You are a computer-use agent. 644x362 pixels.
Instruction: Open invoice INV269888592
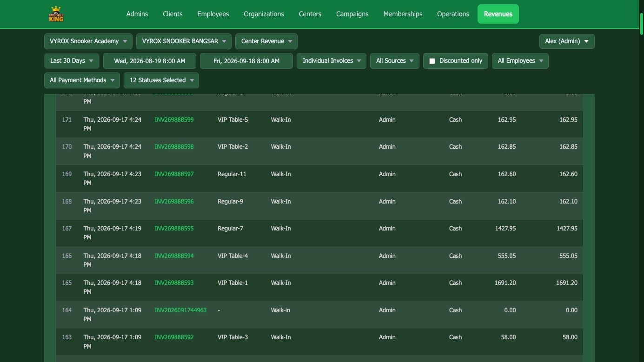[x=174, y=337]
